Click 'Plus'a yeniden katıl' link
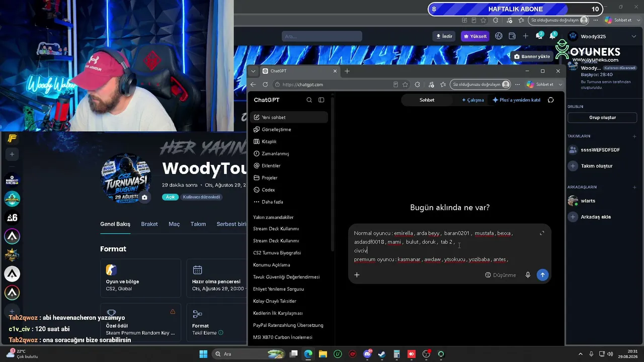Viewport: 644px width, 362px height. click(516, 100)
